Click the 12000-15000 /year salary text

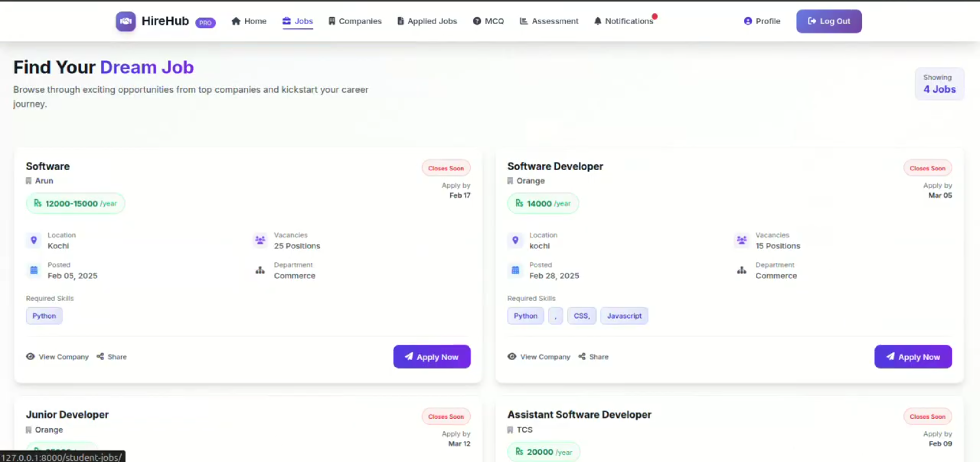pos(81,204)
